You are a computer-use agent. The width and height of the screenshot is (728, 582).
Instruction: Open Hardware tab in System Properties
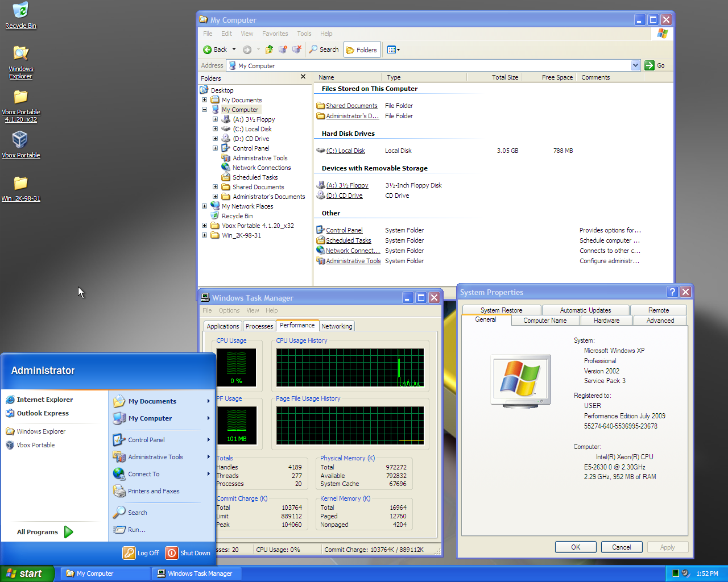click(607, 321)
